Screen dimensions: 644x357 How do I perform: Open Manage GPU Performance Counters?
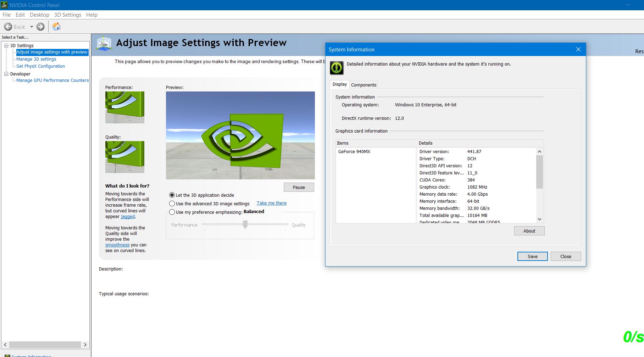52,80
